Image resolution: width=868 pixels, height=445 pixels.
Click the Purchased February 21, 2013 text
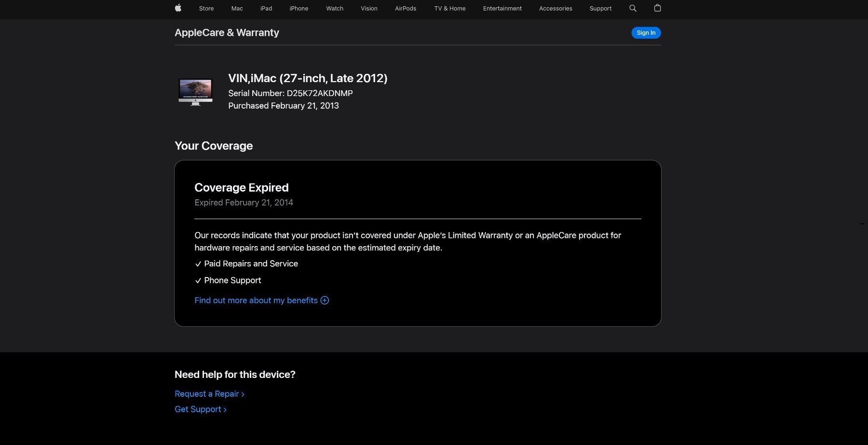[284, 106]
